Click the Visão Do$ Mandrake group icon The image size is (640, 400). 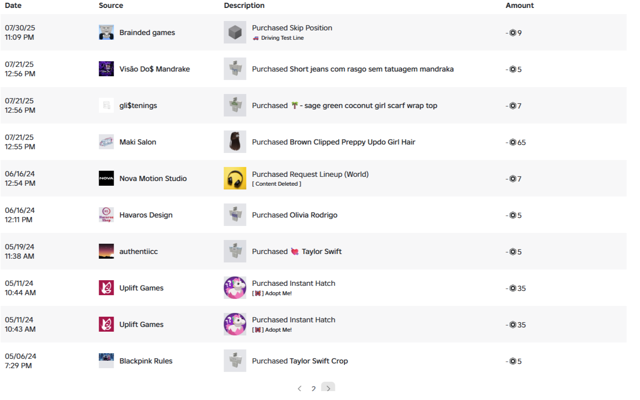tap(106, 69)
